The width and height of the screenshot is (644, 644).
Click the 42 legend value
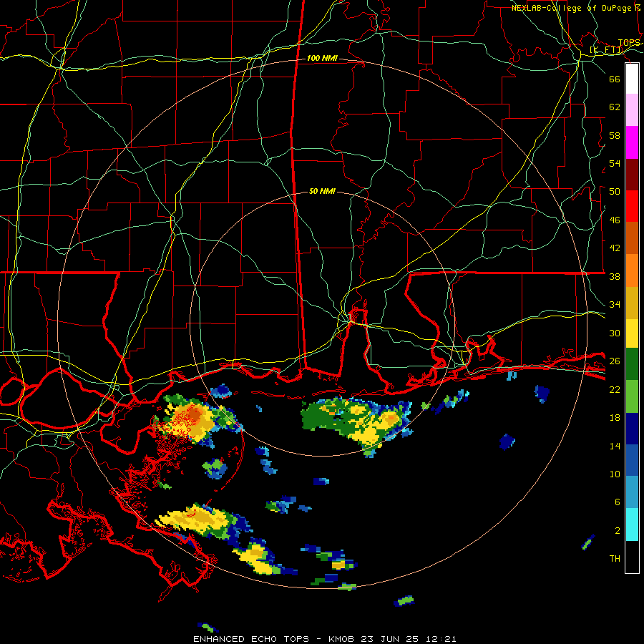tap(615, 248)
